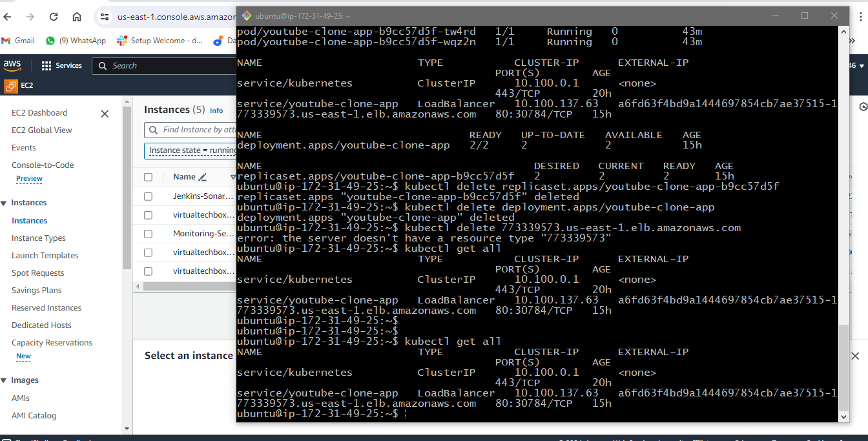
Task: Close the EC2 navigation sidebar
Action: [x=105, y=114]
